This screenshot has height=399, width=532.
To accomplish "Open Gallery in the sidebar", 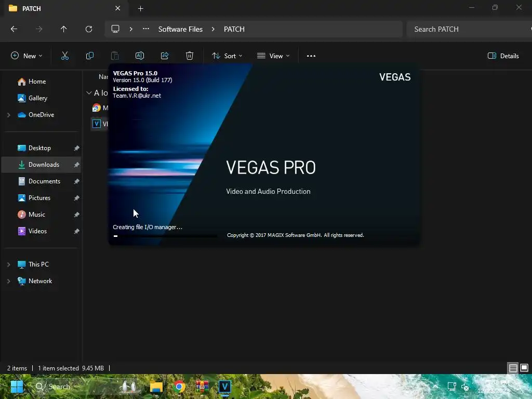I will click(37, 98).
